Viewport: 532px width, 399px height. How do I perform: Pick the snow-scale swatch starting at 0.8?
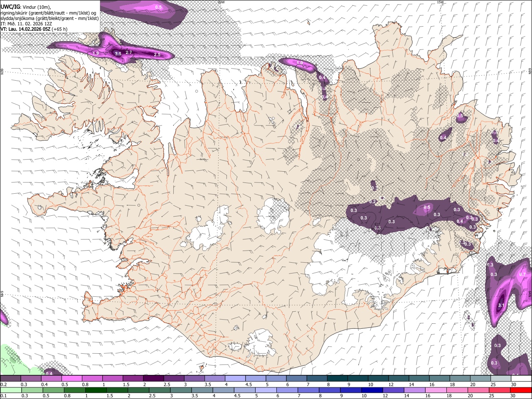tap(92, 379)
